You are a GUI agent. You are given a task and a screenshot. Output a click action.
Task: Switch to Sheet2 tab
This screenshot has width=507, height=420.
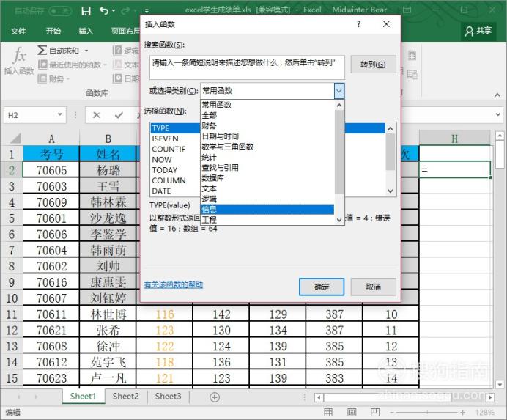click(126, 397)
